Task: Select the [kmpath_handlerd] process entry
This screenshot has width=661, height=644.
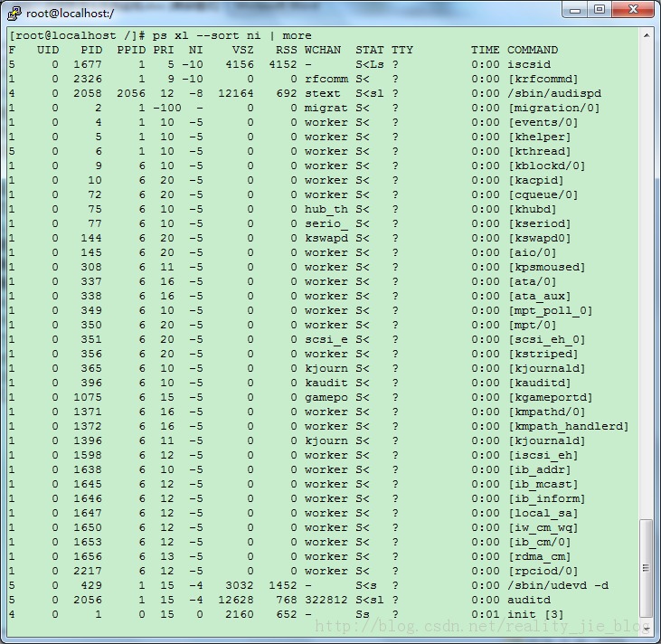Action: coord(569,426)
